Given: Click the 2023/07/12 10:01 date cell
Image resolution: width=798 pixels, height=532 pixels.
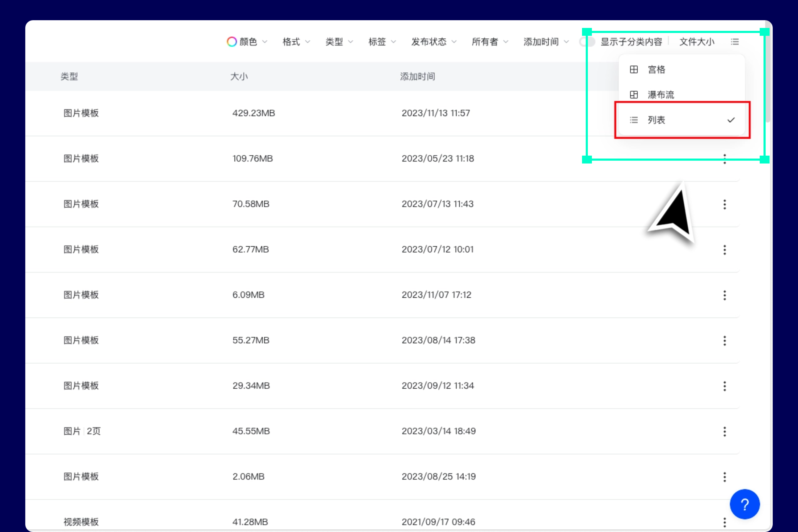Looking at the screenshot, I should [x=437, y=250].
